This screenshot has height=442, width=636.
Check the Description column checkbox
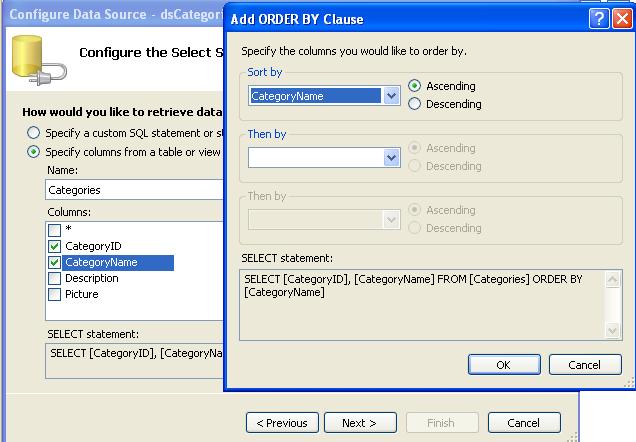pyautogui.click(x=55, y=278)
